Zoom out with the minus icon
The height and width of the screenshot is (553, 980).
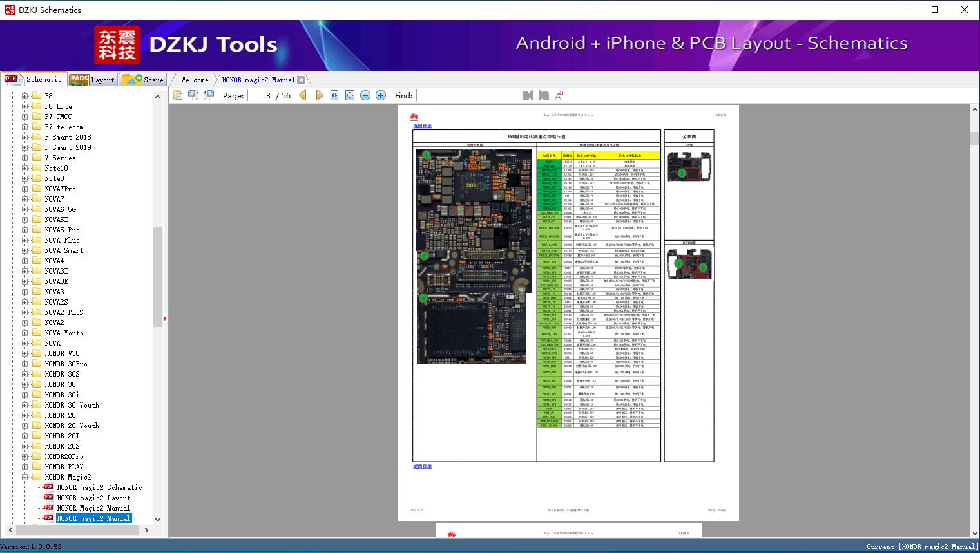point(365,95)
